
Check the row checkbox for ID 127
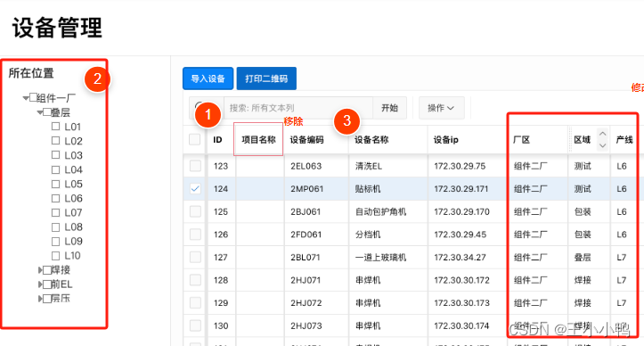[195, 257]
